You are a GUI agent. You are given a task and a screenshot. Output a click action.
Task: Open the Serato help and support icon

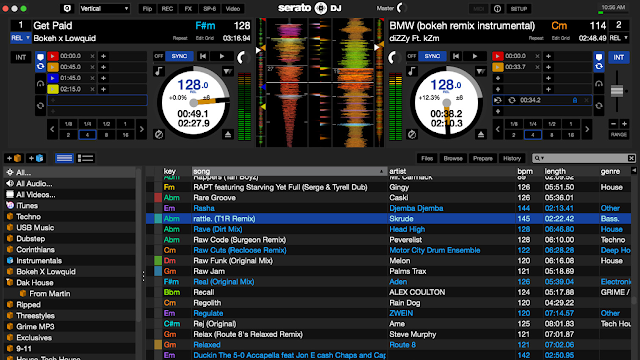(67, 9)
